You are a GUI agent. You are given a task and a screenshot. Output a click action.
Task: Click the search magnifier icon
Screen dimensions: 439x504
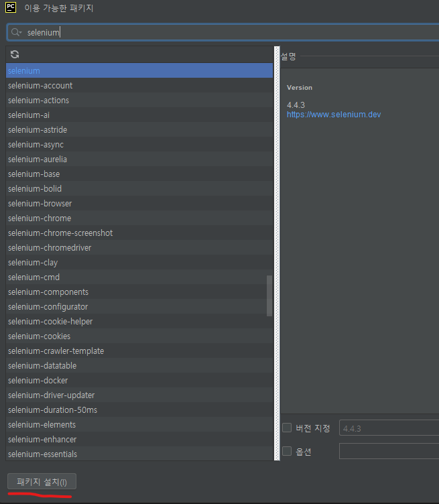click(x=16, y=32)
